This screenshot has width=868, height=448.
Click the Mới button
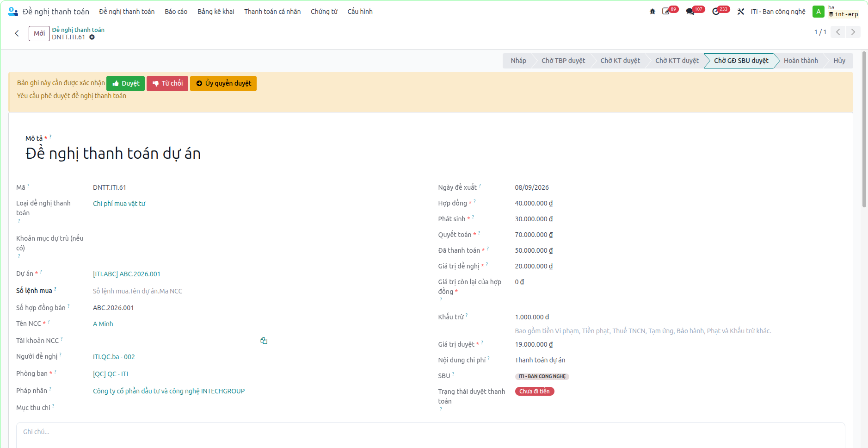tap(39, 33)
